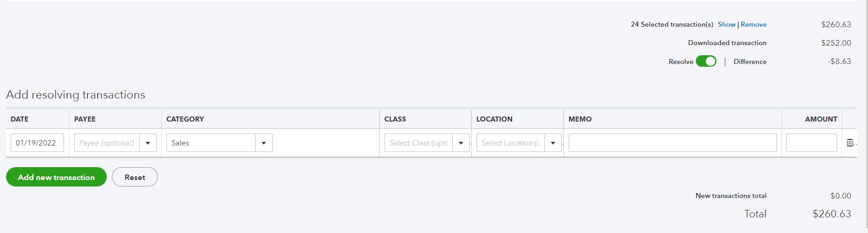Viewport: 868px width, 233px height.
Task: Click the Memo text box
Action: click(672, 143)
